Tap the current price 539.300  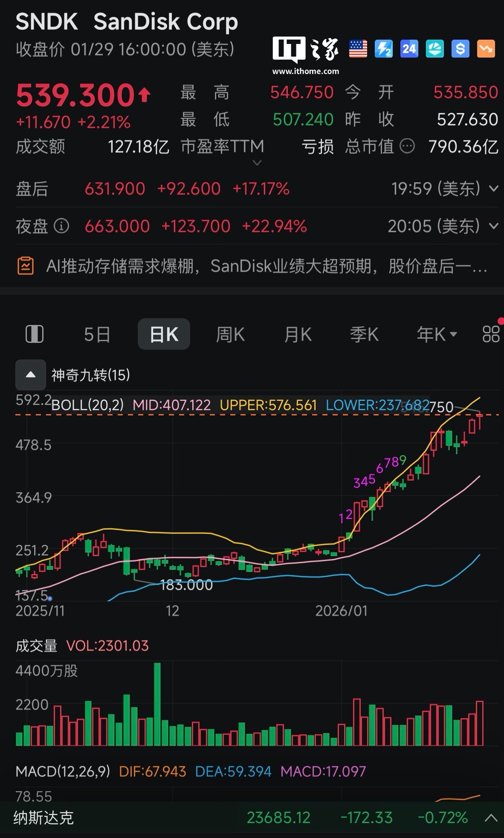[x=75, y=95]
